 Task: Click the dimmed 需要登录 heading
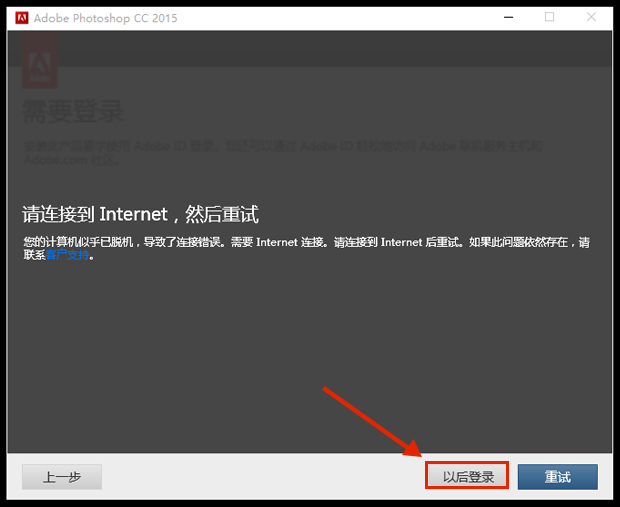coord(73,111)
